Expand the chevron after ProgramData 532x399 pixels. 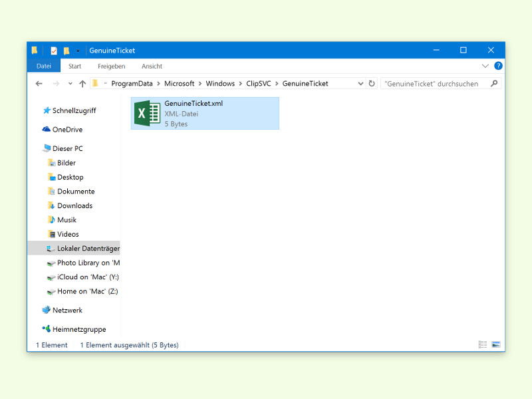pyautogui.click(x=158, y=84)
